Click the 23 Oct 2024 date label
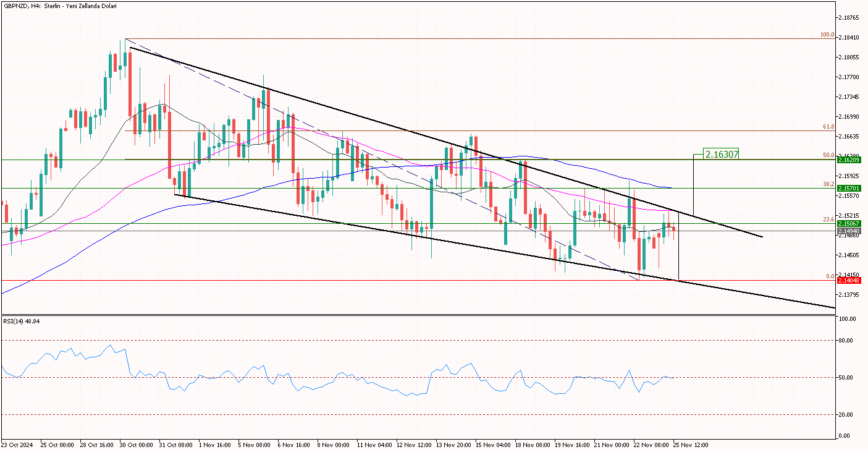 15,445
